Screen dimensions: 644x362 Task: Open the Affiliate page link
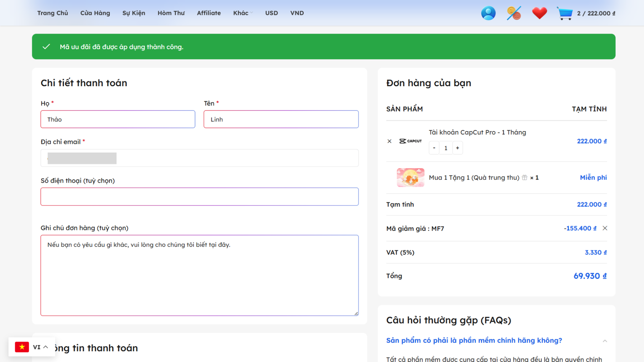(209, 13)
